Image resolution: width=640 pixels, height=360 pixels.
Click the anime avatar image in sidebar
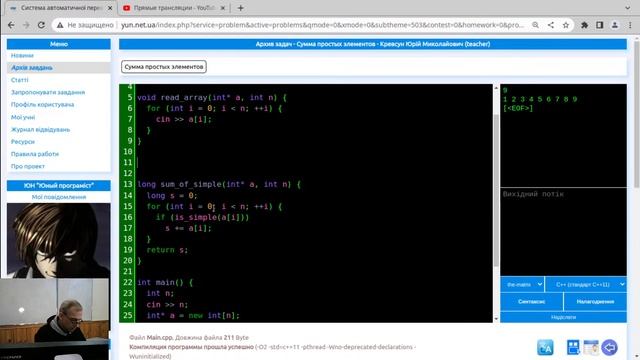(58, 240)
